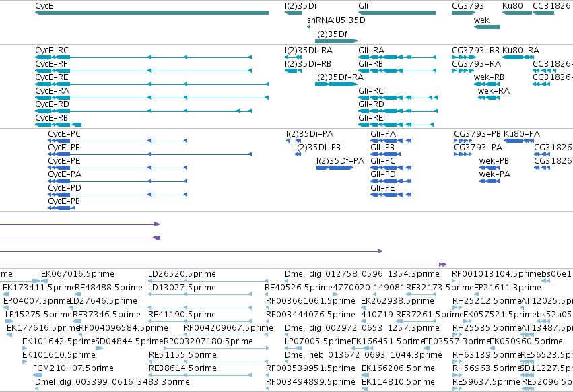This screenshot has height=392, width=573.
Task: Click the CG3793 gene label
Action: point(468,6)
